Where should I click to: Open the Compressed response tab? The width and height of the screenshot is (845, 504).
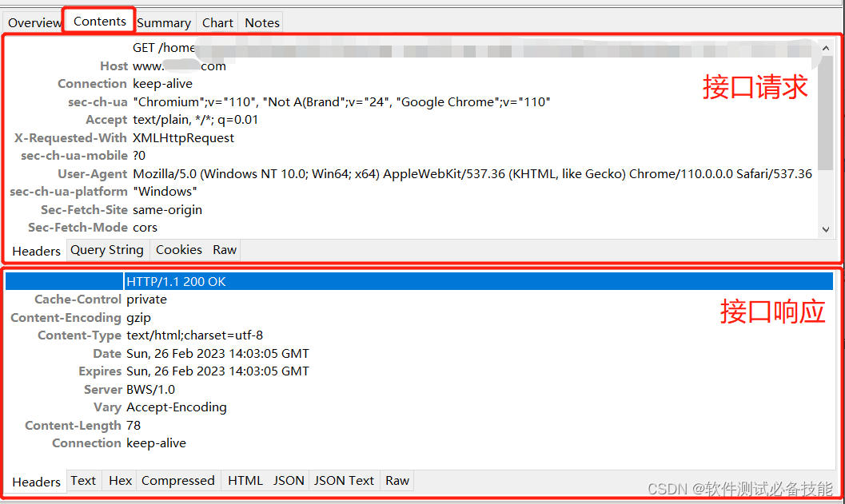point(177,480)
